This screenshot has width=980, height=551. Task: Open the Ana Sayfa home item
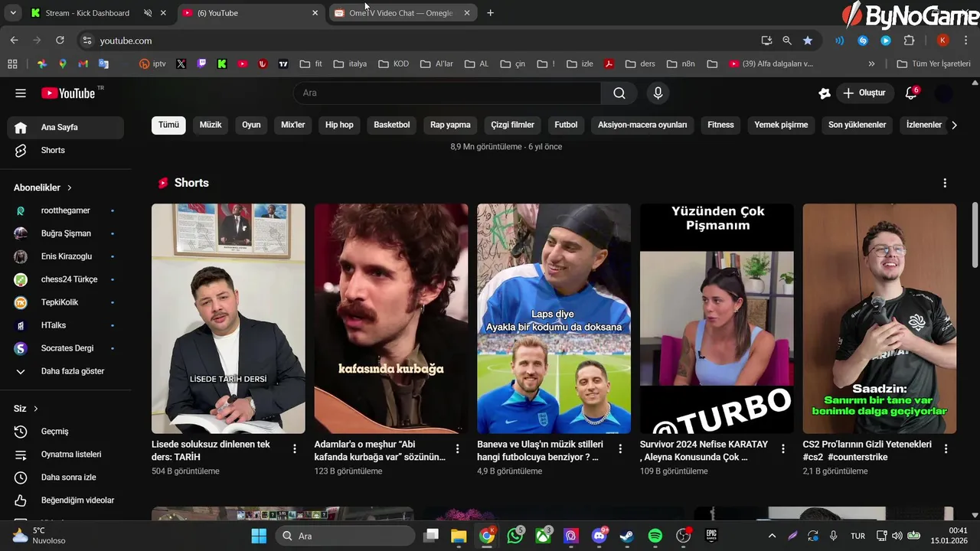coord(66,128)
